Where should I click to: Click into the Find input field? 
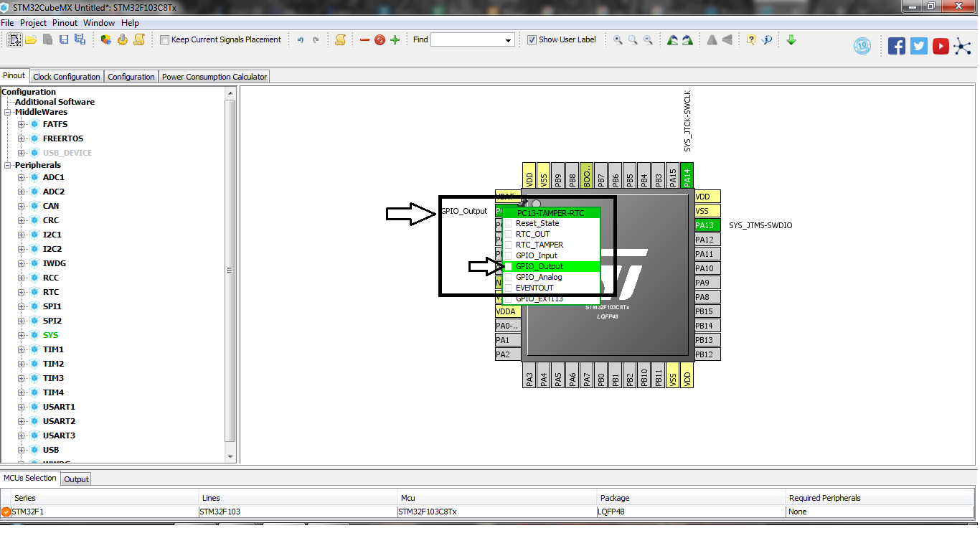pyautogui.click(x=467, y=40)
